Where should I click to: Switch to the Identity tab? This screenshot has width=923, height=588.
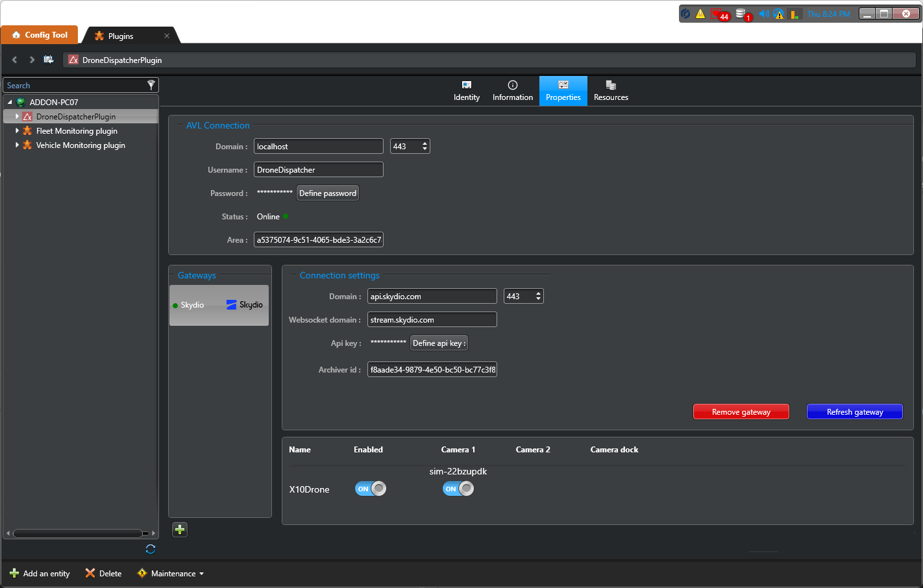(x=467, y=90)
